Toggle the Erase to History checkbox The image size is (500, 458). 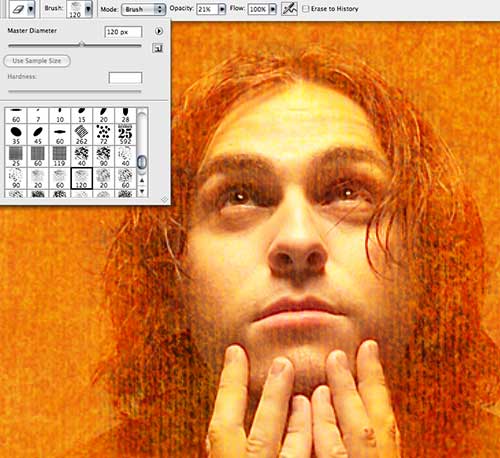tap(305, 9)
